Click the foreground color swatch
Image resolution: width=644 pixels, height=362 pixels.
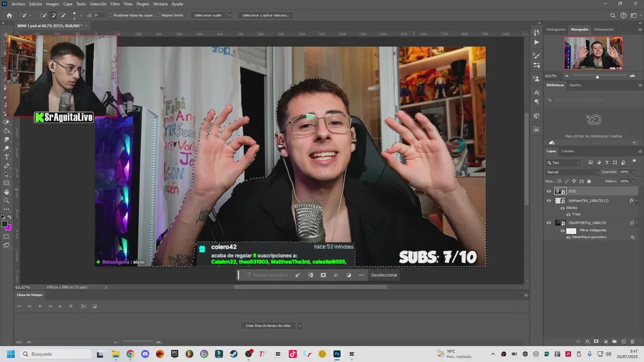5,224
